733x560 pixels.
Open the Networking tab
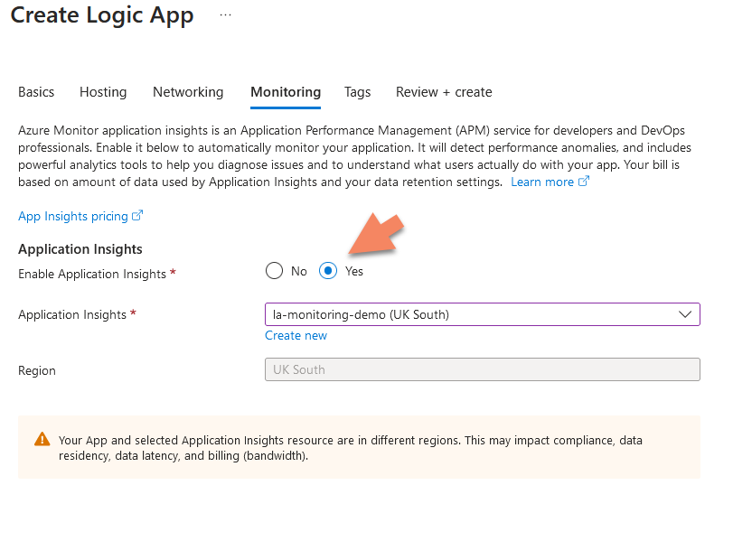pos(188,92)
